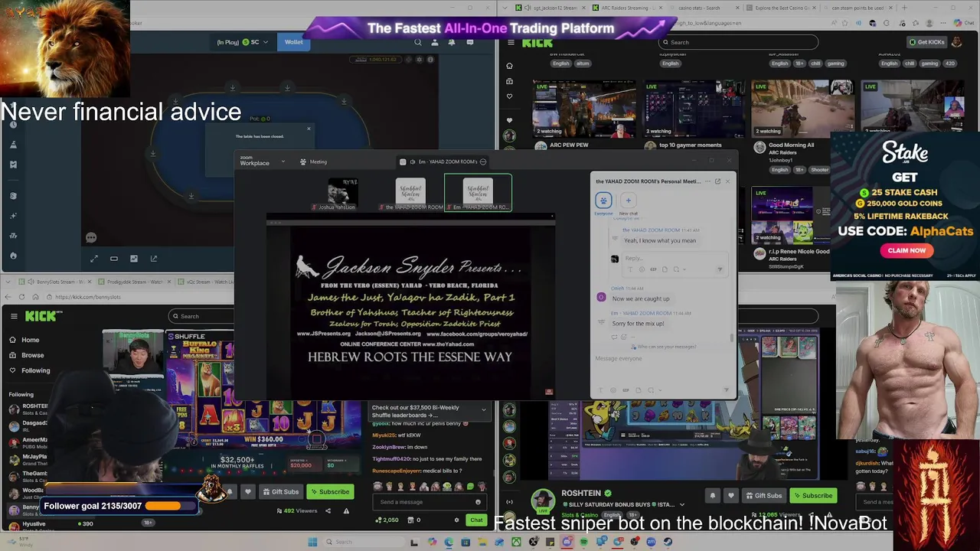The height and width of the screenshot is (551, 980).
Task: Open the notifications bell on the poker site
Action: [451, 42]
